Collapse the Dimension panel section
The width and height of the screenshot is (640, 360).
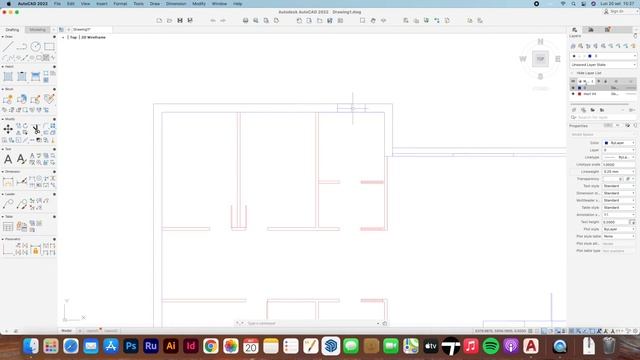coord(2,171)
